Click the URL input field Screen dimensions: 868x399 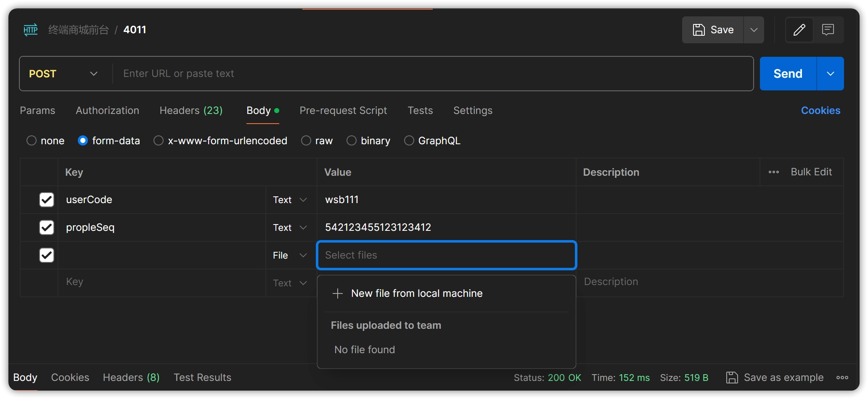[x=433, y=74]
